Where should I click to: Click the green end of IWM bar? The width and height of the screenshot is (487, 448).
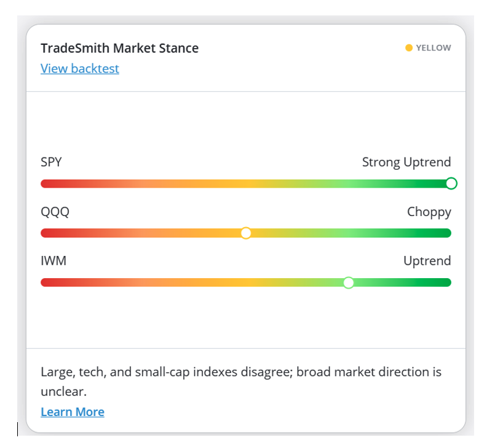[x=445, y=282]
